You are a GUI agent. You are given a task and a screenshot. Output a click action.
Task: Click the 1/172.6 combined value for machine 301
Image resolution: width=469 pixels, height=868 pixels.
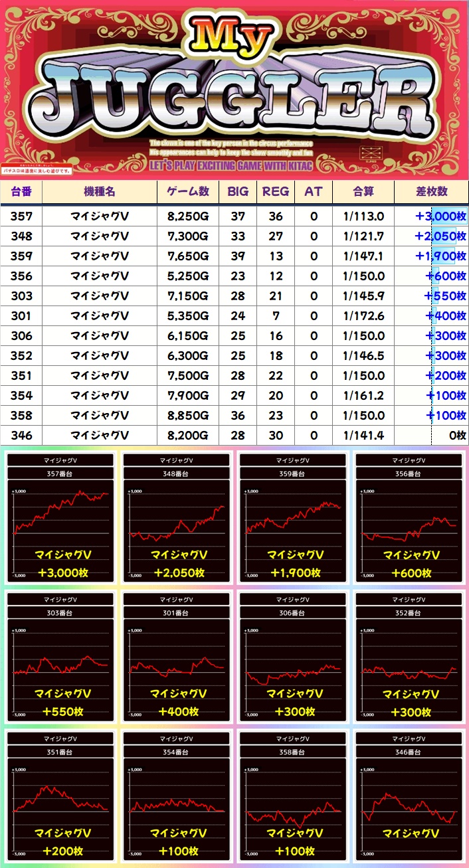(x=363, y=316)
